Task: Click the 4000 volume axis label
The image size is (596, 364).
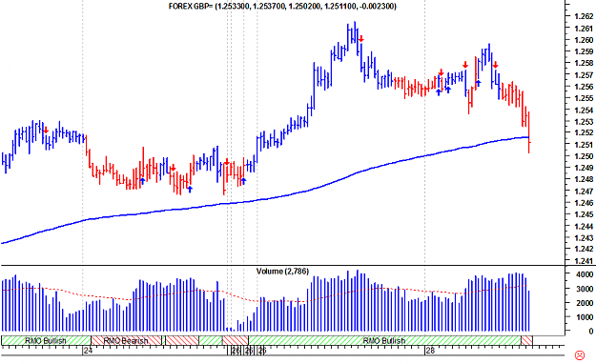Action: 585,274
